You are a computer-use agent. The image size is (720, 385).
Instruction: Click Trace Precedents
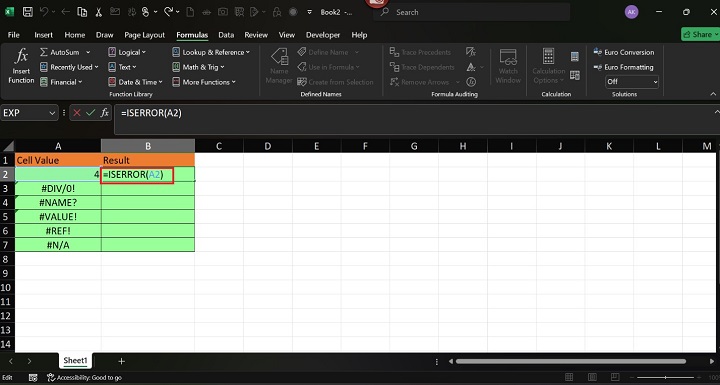point(420,52)
